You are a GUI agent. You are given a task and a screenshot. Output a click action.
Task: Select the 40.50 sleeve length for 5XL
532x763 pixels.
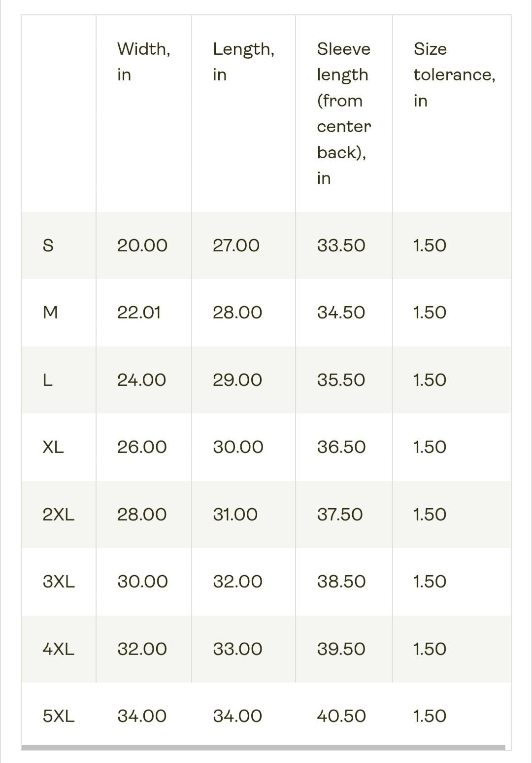point(341,716)
